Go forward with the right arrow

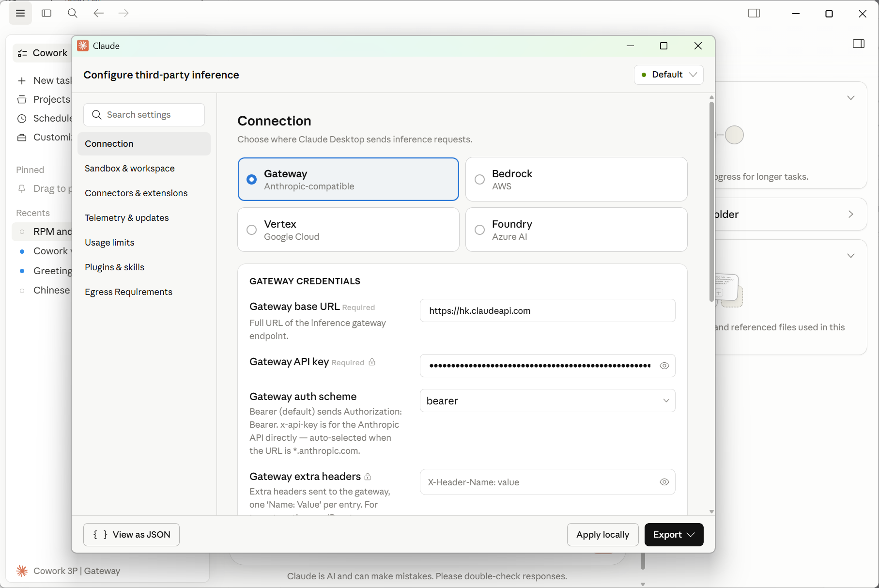click(124, 13)
